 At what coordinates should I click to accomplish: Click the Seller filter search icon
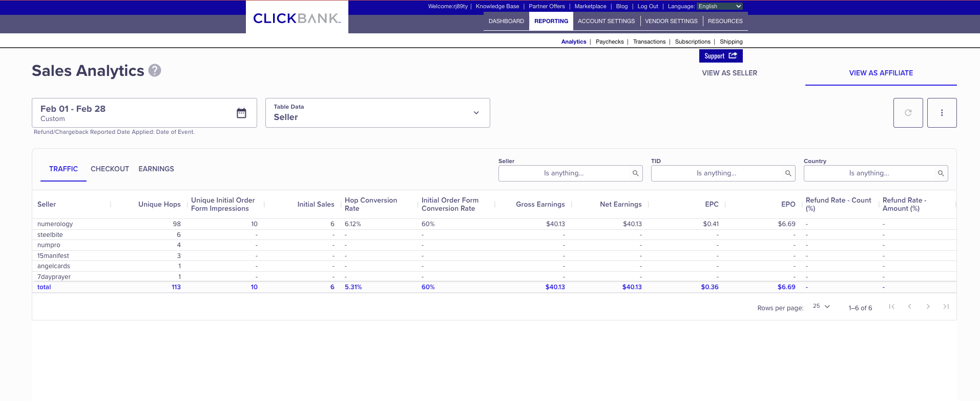(x=635, y=173)
